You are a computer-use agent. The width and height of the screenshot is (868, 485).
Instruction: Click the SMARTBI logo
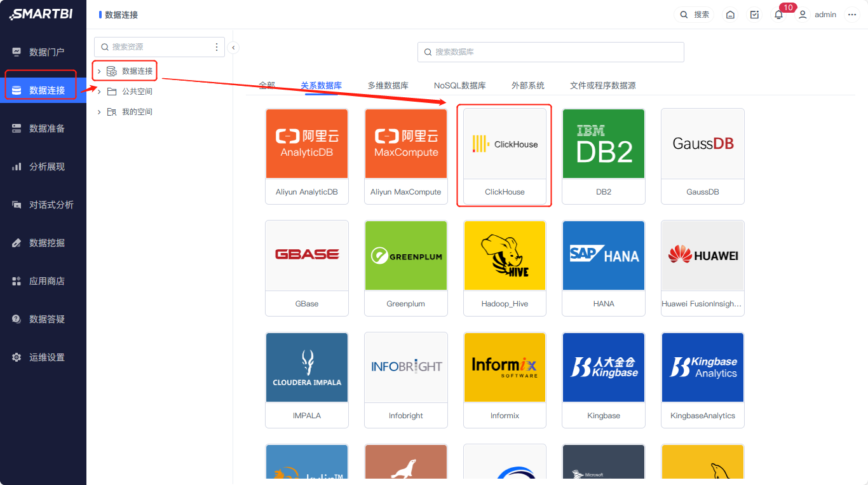coord(41,14)
